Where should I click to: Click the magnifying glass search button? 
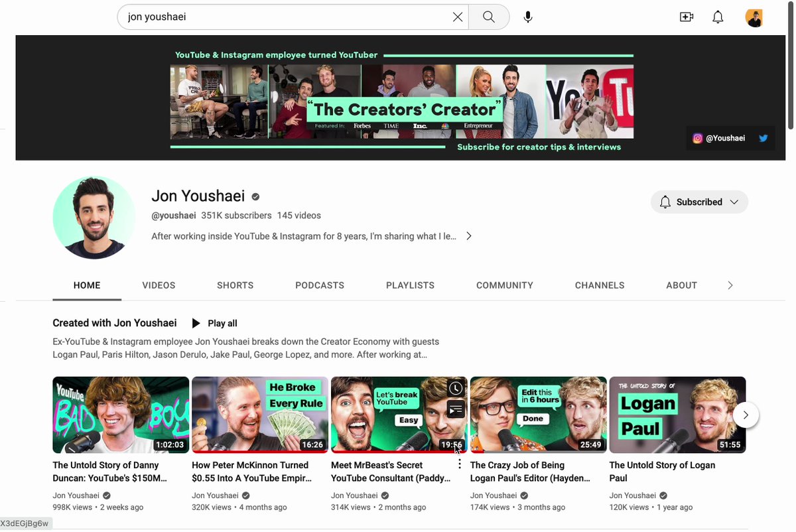489,17
